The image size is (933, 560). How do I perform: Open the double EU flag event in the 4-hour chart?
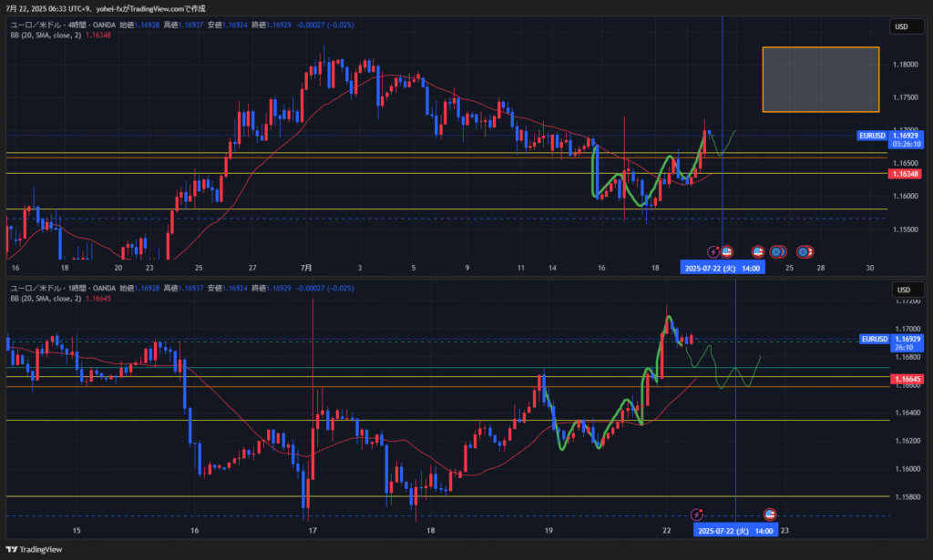[x=778, y=252]
